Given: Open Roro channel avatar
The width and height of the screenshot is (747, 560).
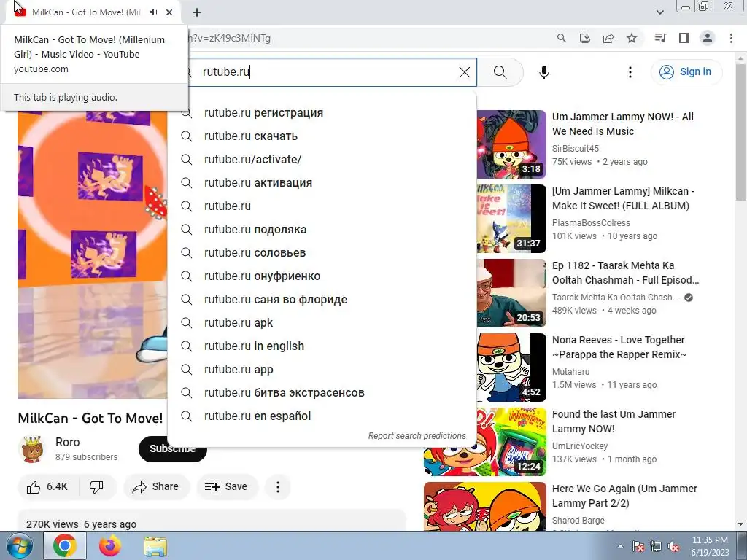Looking at the screenshot, I should click(32, 448).
